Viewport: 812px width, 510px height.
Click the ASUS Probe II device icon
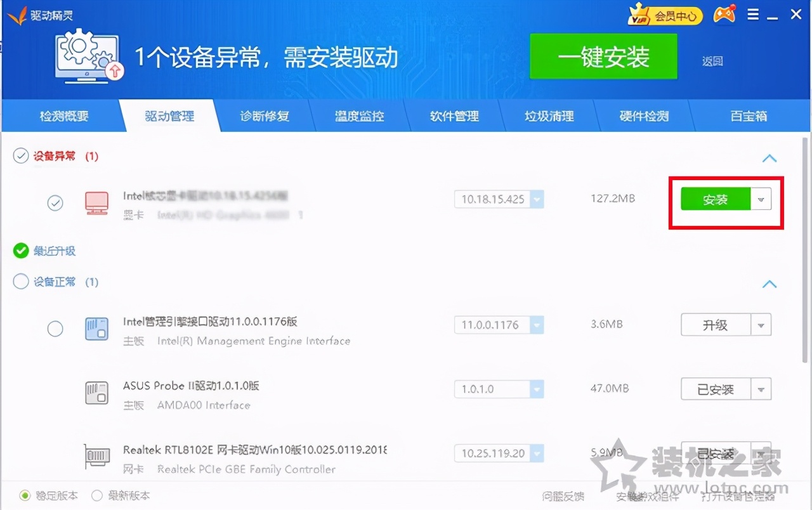coord(96,393)
